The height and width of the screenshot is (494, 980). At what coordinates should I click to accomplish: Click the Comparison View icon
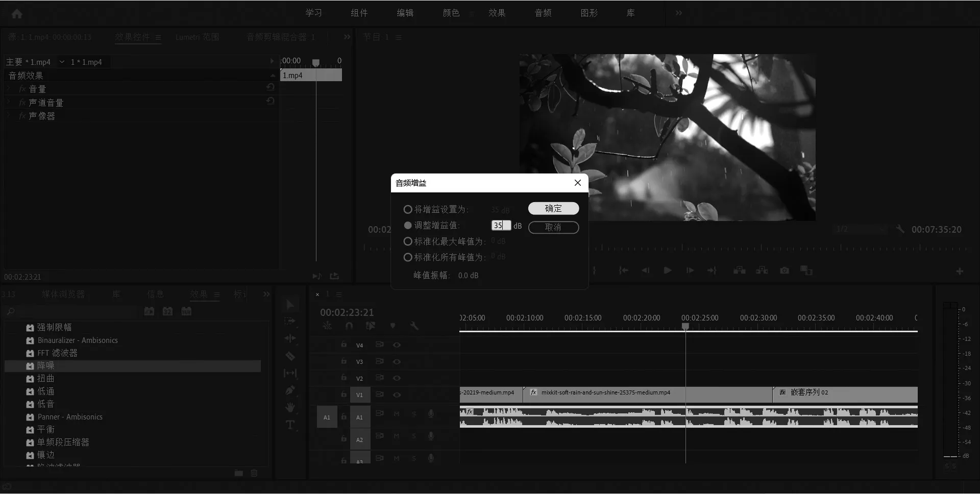click(806, 270)
